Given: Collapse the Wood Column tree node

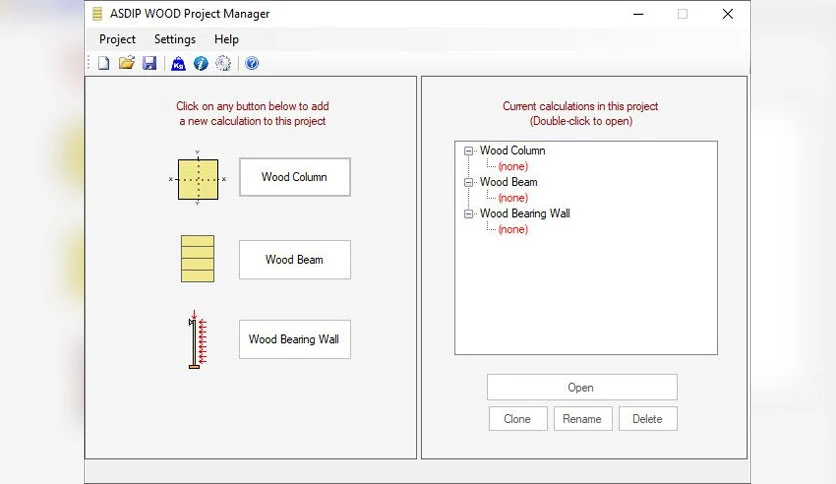Looking at the screenshot, I should click(x=468, y=151).
